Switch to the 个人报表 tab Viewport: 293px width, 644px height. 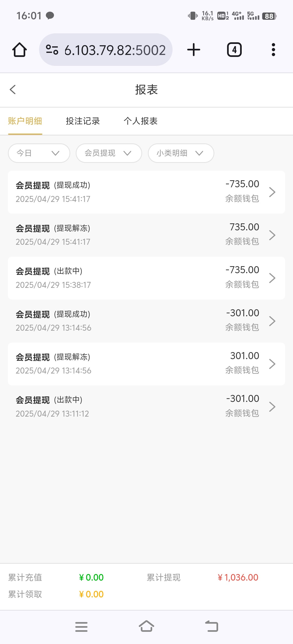point(141,121)
